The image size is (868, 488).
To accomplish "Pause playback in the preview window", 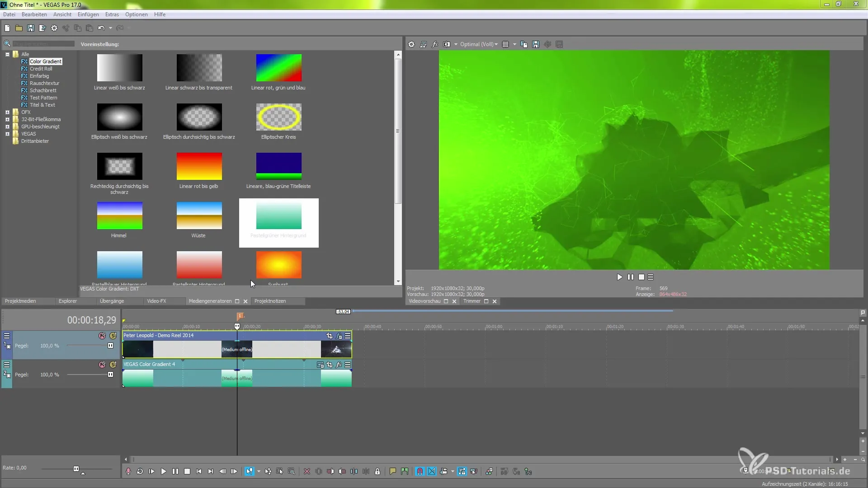I will (x=631, y=277).
